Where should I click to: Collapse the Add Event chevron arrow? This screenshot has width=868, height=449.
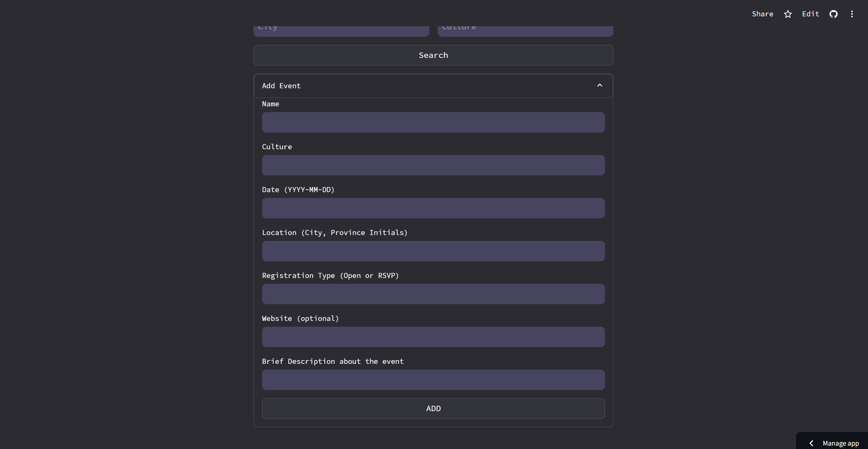click(x=599, y=85)
